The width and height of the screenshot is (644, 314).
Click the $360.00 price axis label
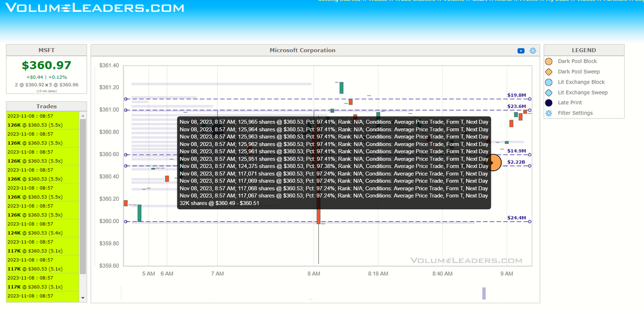[109, 221]
